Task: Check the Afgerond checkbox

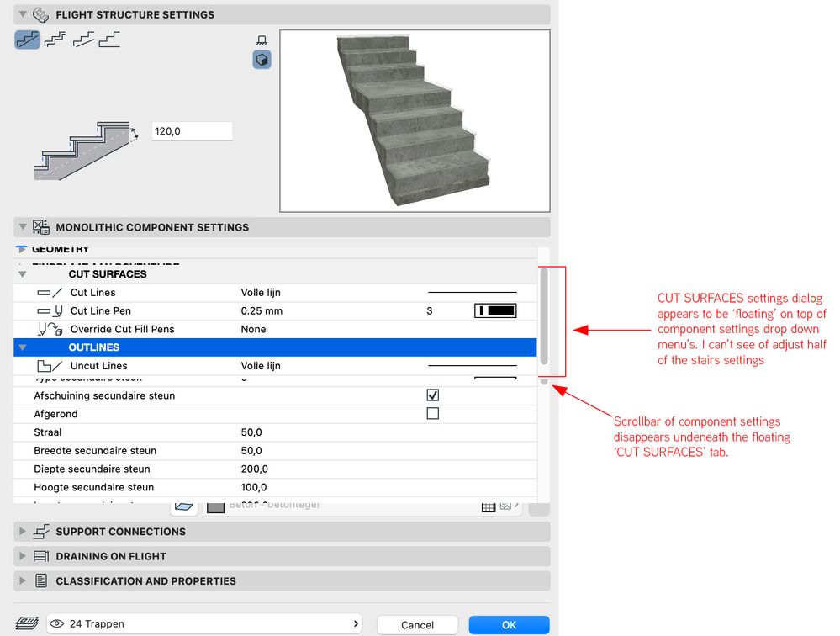Action: pos(433,414)
